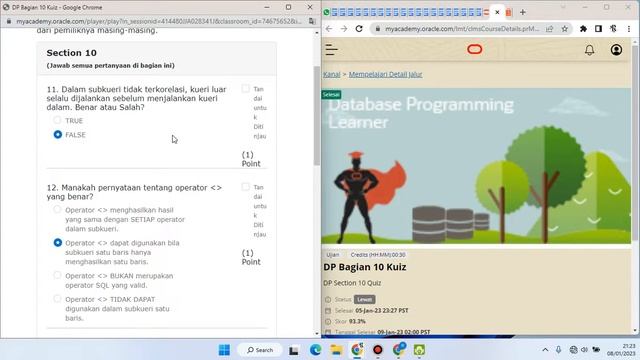Click the translate icon in quiz window address bar
This screenshot has width=640, height=360.
pos(312,21)
